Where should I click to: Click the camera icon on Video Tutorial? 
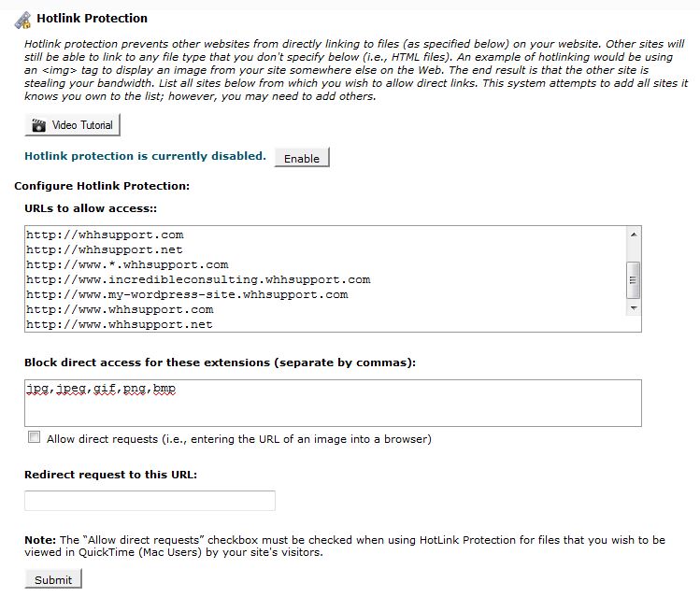(38, 125)
